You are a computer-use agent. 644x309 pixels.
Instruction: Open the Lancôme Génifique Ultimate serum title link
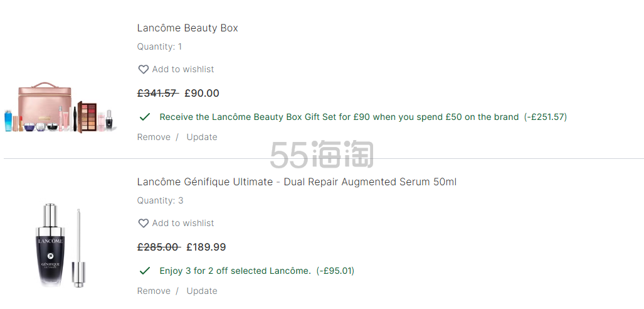[x=297, y=182]
